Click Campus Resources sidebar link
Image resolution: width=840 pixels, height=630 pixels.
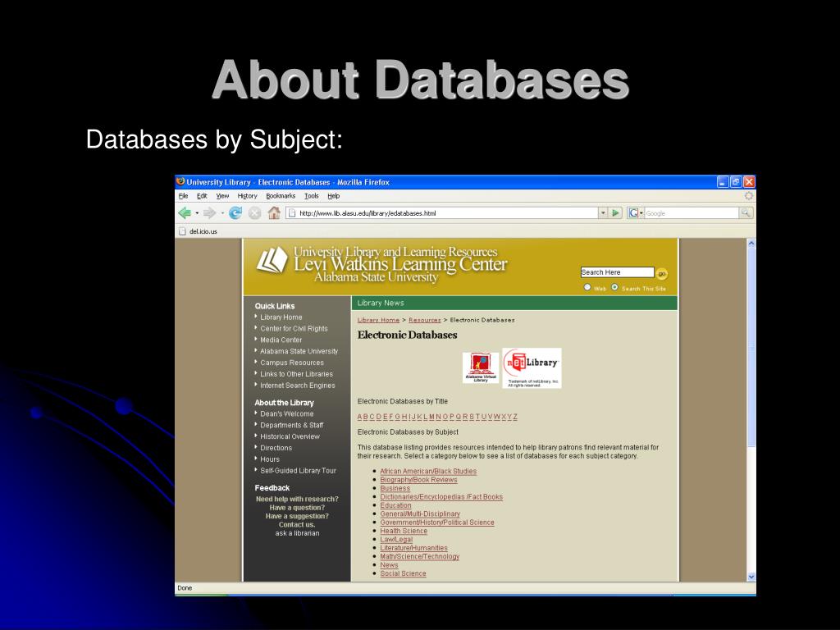point(292,363)
